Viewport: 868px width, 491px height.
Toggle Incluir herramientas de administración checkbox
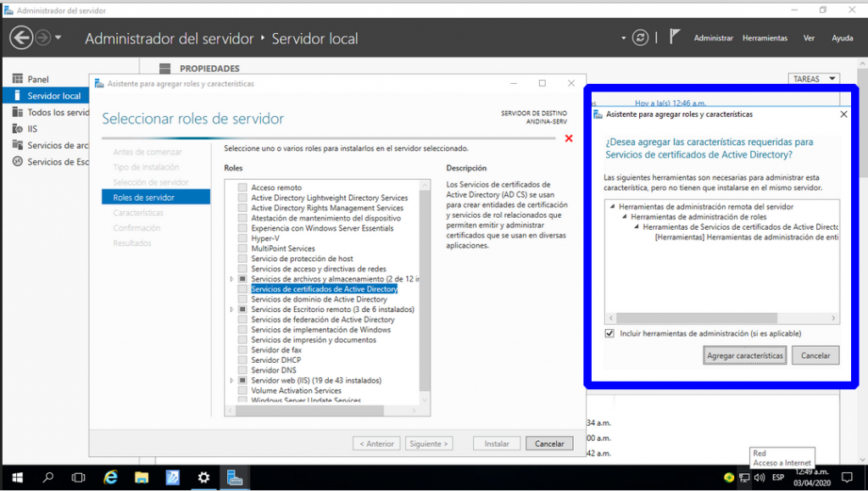(x=609, y=333)
